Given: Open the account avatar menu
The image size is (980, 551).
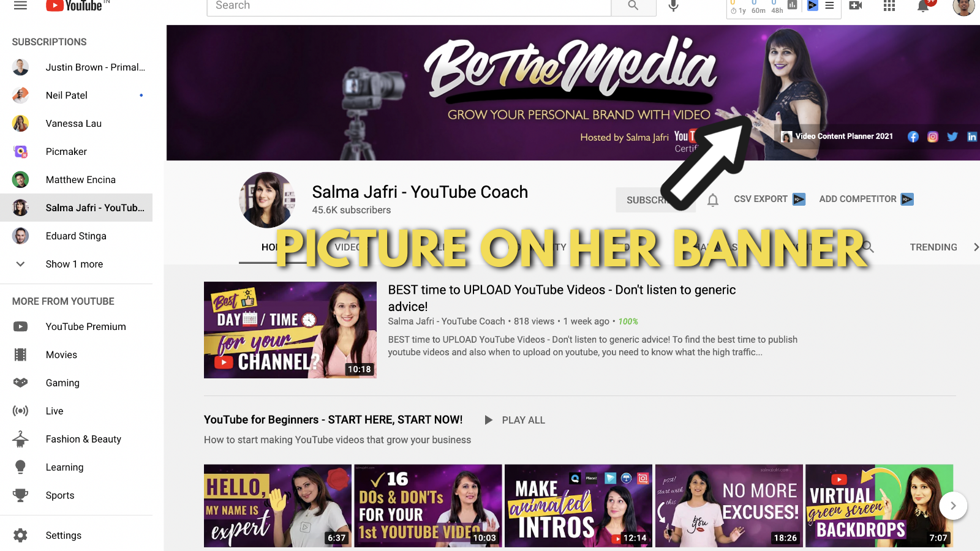Looking at the screenshot, I should [963, 6].
